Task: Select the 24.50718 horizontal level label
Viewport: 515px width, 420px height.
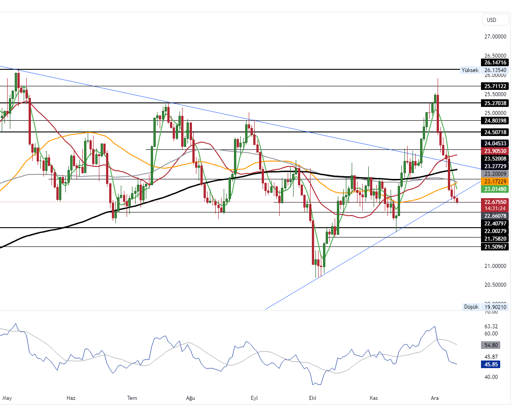Action: coord(495,132)
